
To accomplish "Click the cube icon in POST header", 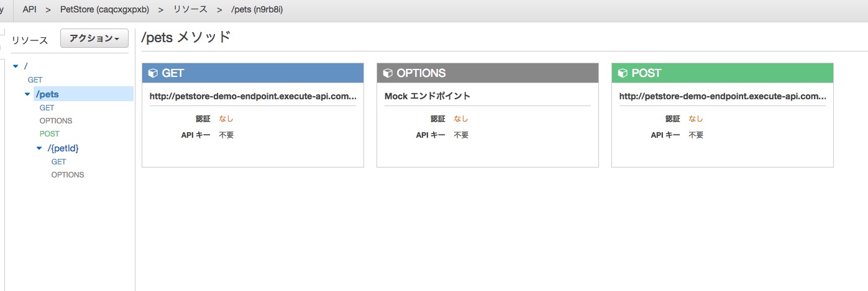I will [623, 73].
